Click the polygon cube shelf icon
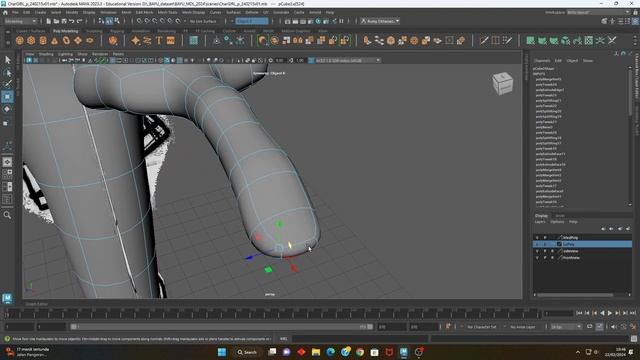The height and width of the screenshot is (360, 640). (31, 40)
